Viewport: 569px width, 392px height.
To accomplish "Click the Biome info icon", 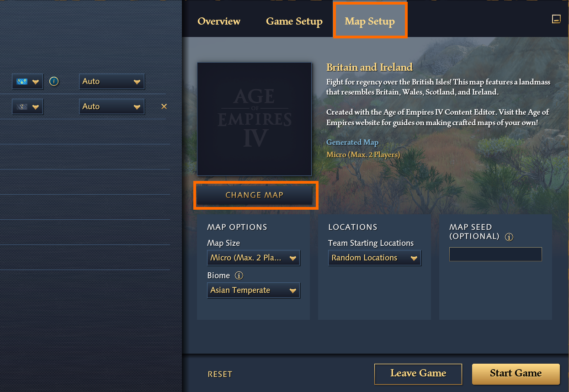I will 239,275.
